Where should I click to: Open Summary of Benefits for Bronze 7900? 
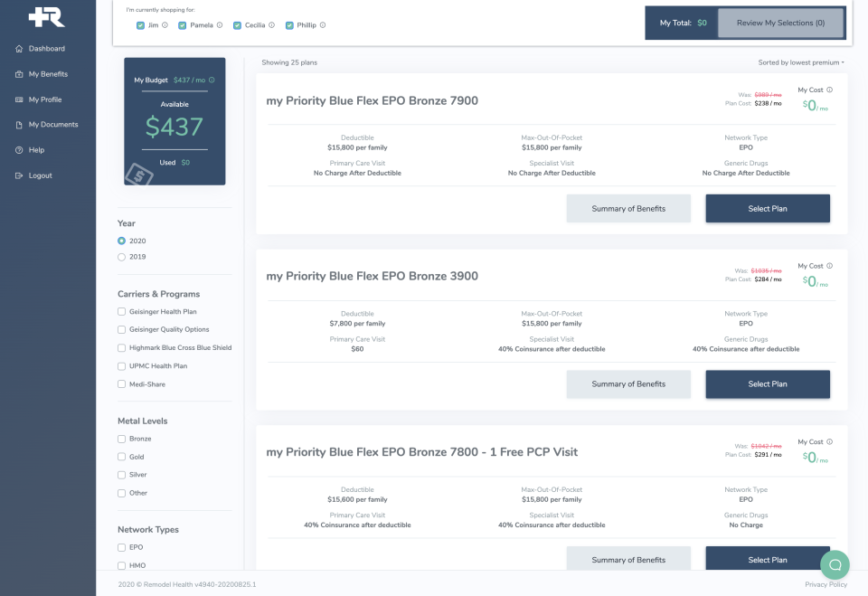click(628, 209)
